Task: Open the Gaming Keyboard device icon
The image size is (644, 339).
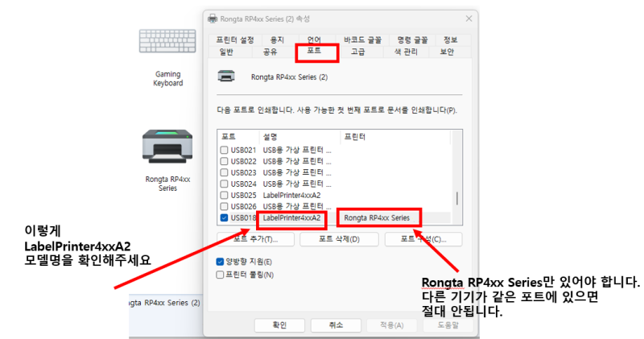Action: 167,41
